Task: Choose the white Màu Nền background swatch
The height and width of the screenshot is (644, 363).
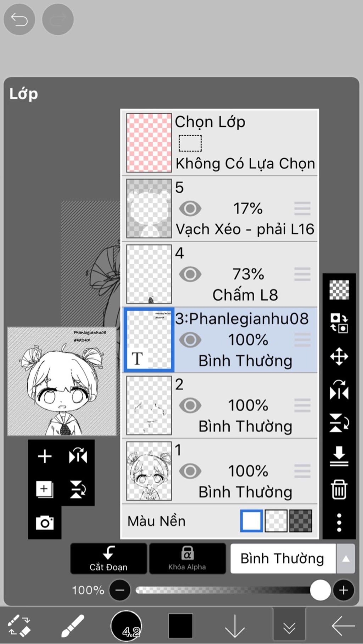Action: (251, 521)
